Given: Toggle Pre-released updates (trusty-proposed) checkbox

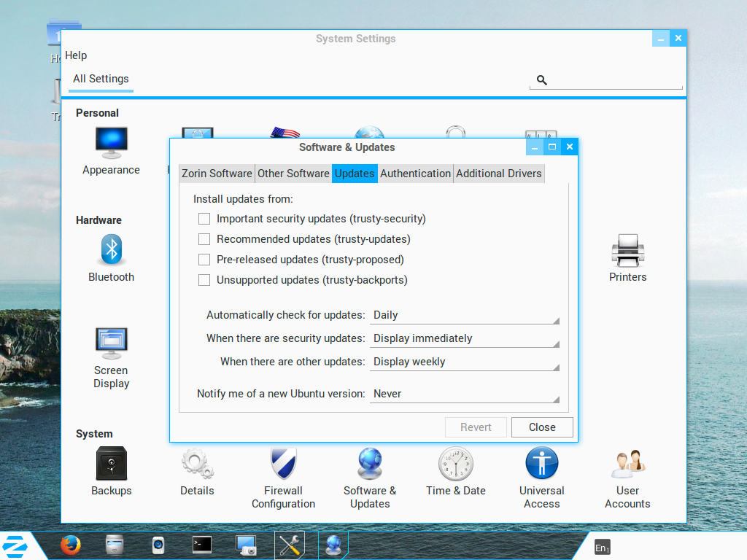Looking at the screenshot, I should point(204,260).
